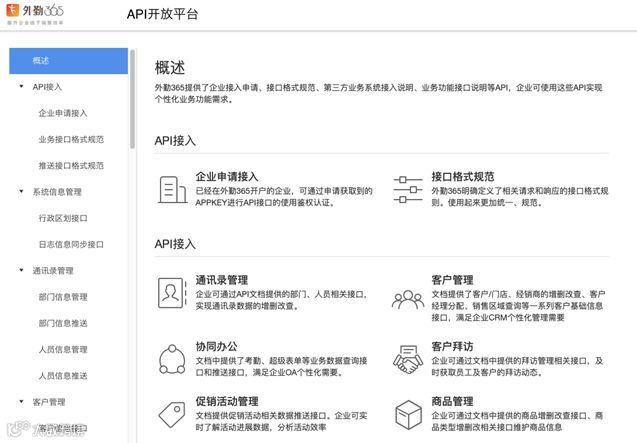Collapse the API接入 sidebar group arrow

(x=22, y=86)
